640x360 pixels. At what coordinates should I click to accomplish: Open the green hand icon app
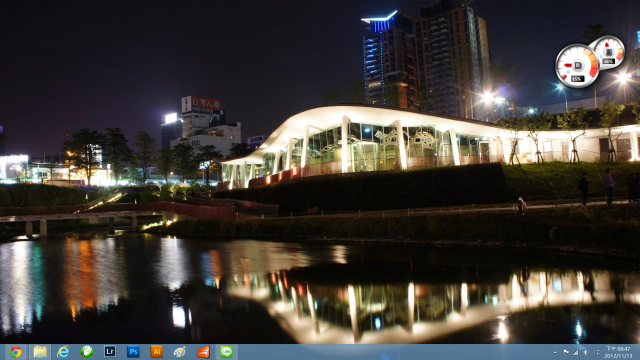[87, 352]
